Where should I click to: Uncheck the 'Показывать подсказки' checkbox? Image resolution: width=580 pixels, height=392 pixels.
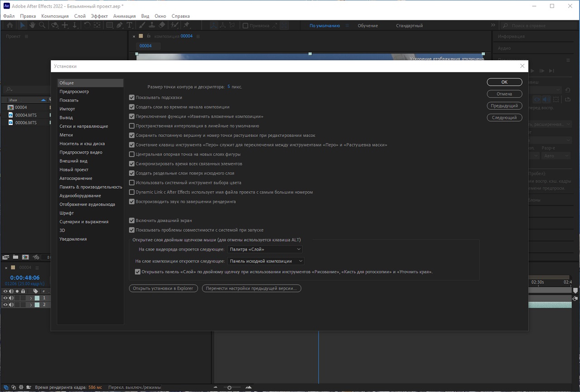point(132,97)
